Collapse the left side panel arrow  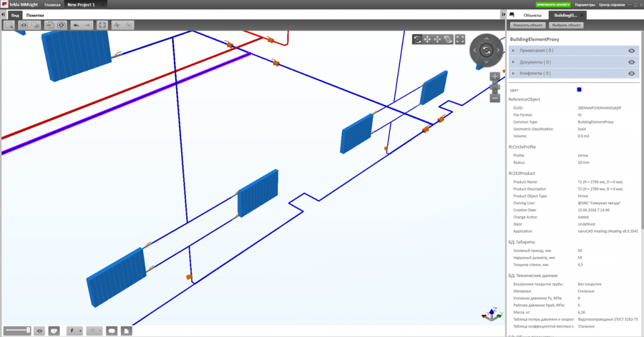(3, 15)
